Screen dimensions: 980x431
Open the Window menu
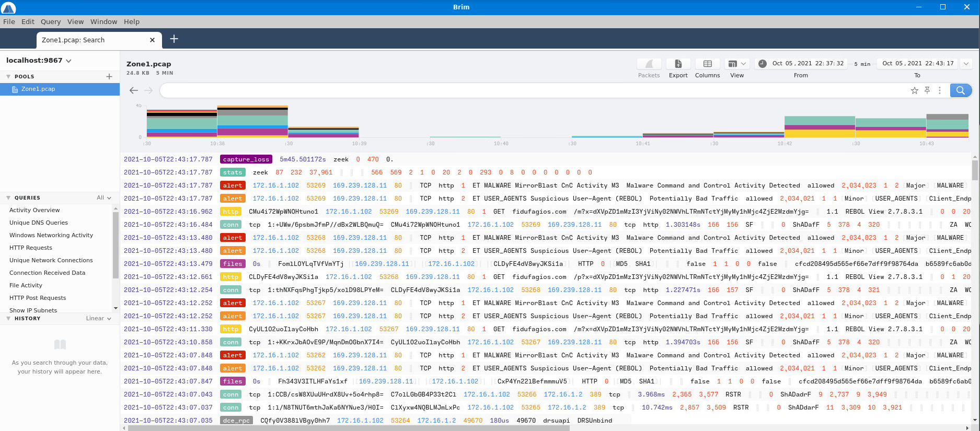[x=103, y=21]
